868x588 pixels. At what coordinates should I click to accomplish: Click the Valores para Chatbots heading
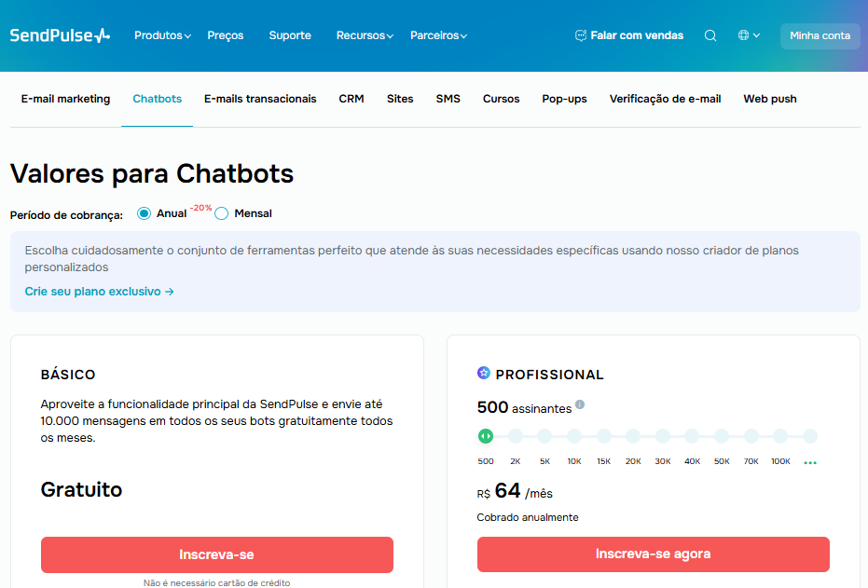pyautogui.click(x=152, y=173)
